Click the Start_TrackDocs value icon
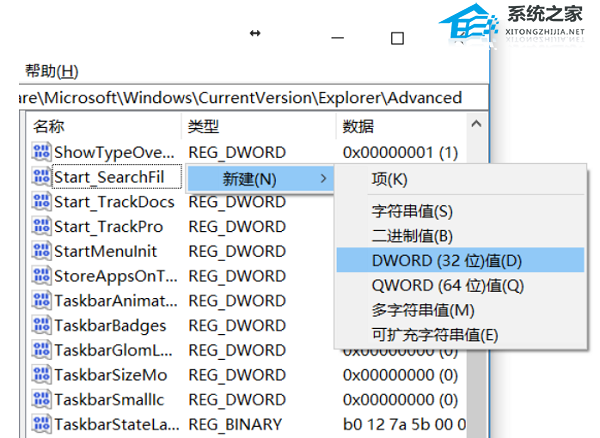This screenshot has height=438, width=600. coord(41,202)
